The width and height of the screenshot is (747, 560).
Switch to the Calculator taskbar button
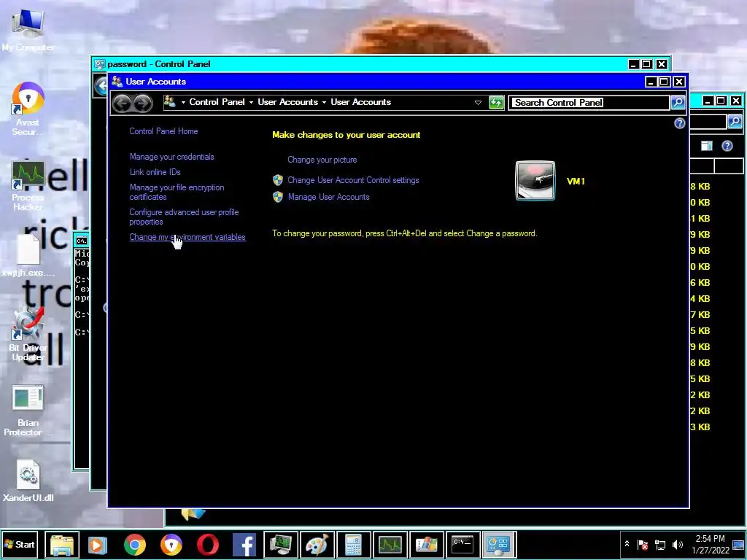click(x=354, y=544)
